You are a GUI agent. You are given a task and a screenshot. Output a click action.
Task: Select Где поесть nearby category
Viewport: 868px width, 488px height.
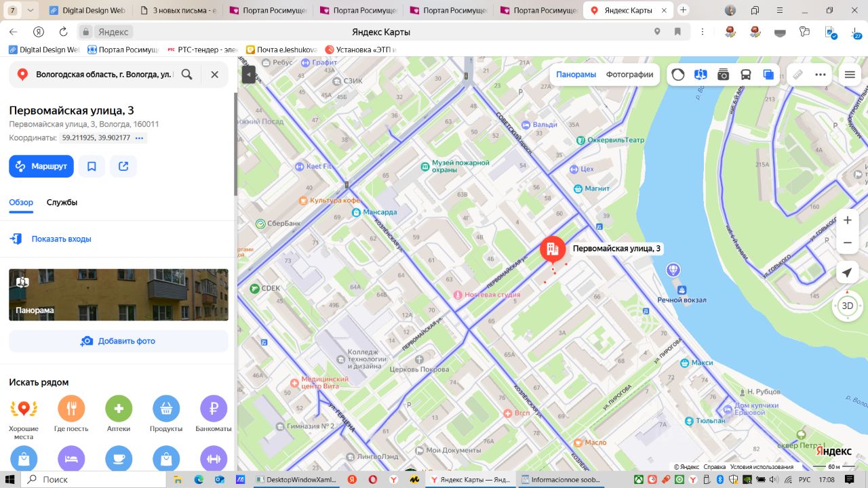pos(71,414)
